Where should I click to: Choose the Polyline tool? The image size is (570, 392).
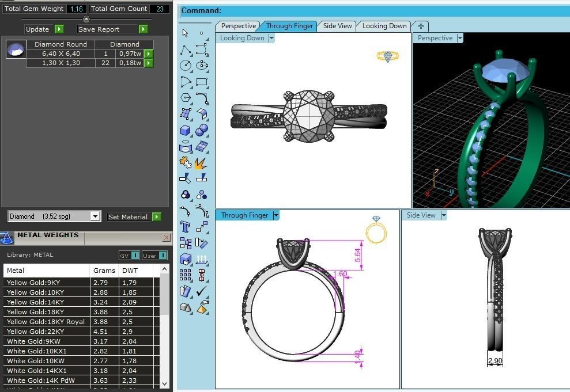point(186,50)
